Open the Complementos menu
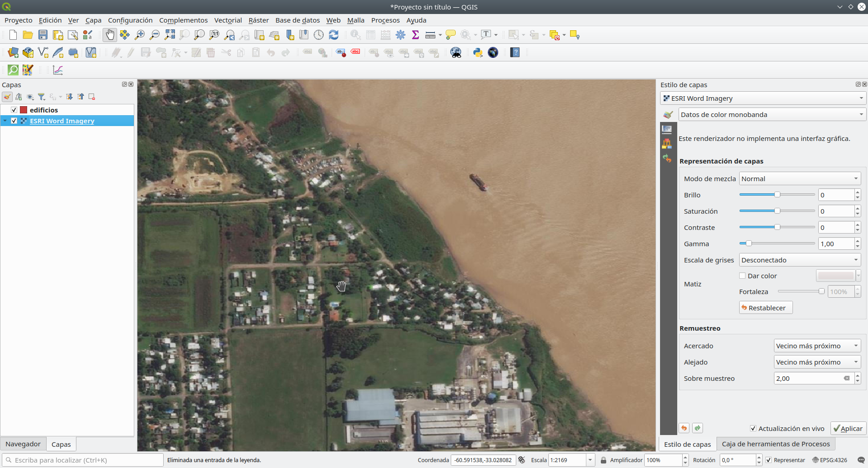 pyautogui.click(x=183, y=20)
